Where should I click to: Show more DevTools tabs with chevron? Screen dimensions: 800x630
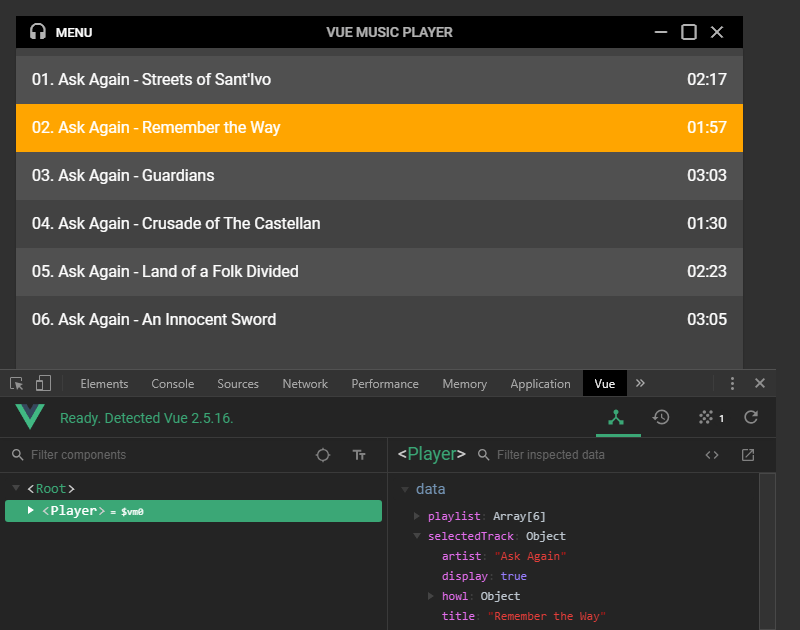click(x=640, y=383)
